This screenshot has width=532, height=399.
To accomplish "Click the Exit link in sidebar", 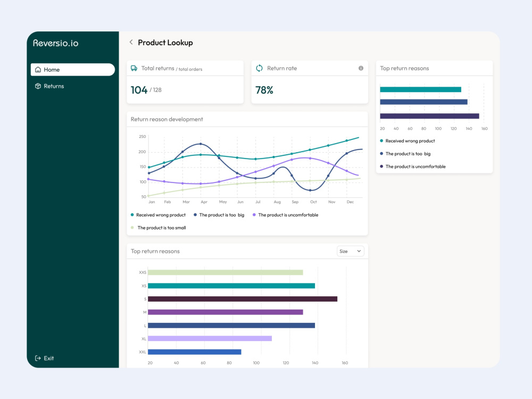I will click(45, 358).
